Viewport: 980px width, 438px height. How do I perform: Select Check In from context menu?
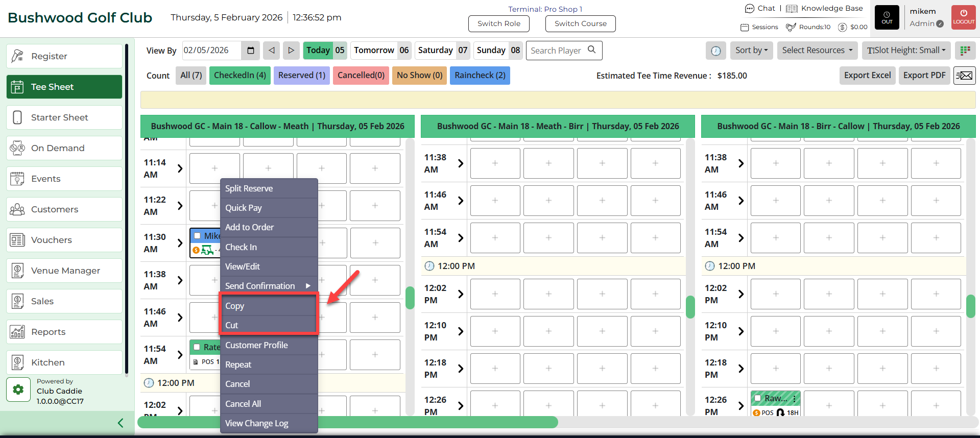(x=241, y=247)
